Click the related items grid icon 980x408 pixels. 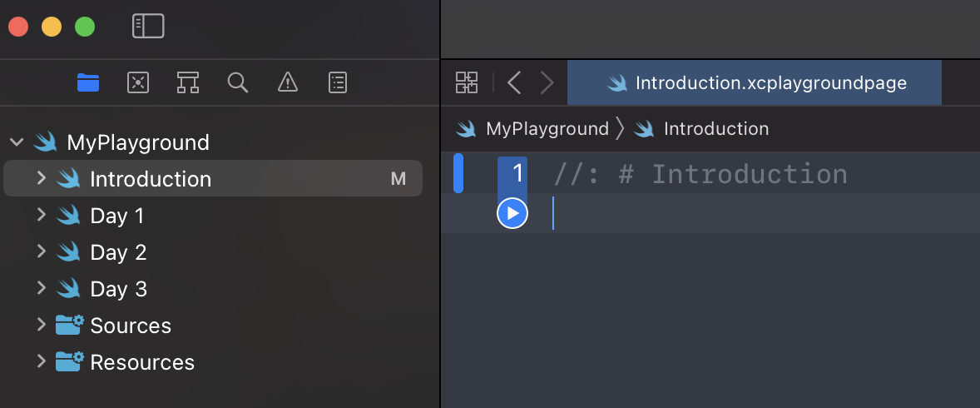click(x=467, y=82)
